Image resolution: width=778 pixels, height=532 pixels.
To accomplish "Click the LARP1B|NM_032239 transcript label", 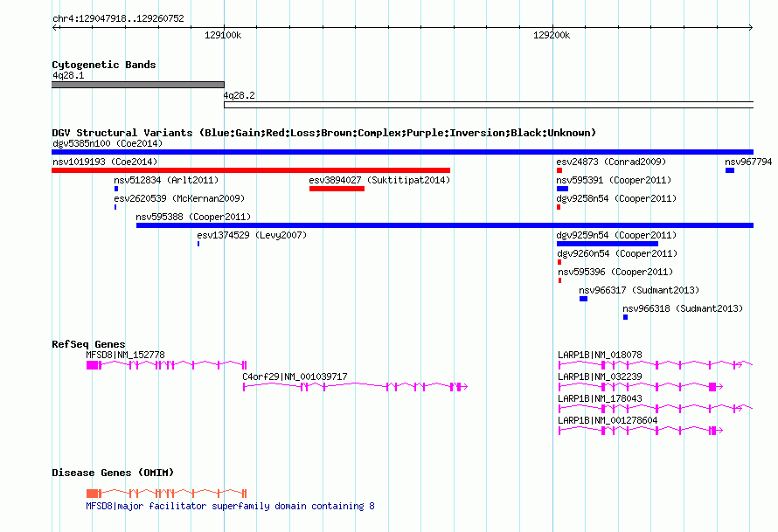I will click(600, 377).
